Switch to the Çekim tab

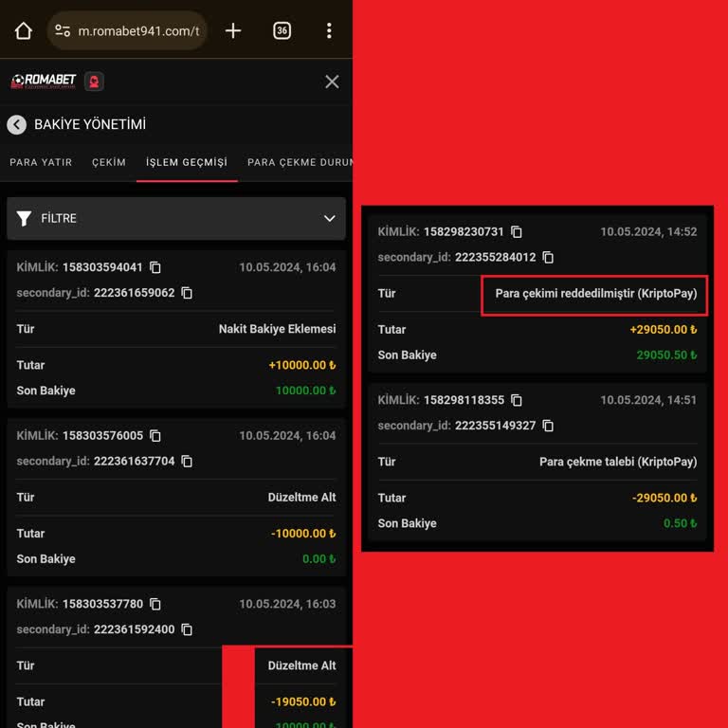point(109,162)
